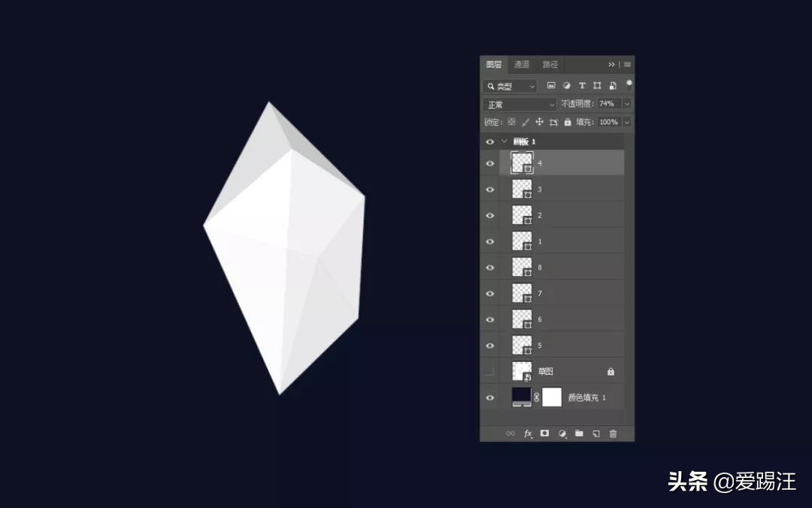The image size is (812, 508).
Task: Hide layer 3 with eye icon
Action: 490,189
